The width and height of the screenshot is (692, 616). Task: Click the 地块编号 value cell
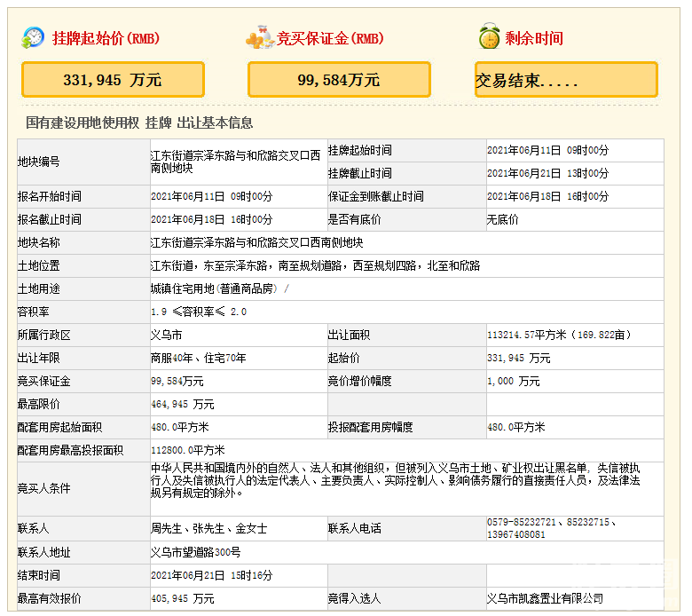236,161
